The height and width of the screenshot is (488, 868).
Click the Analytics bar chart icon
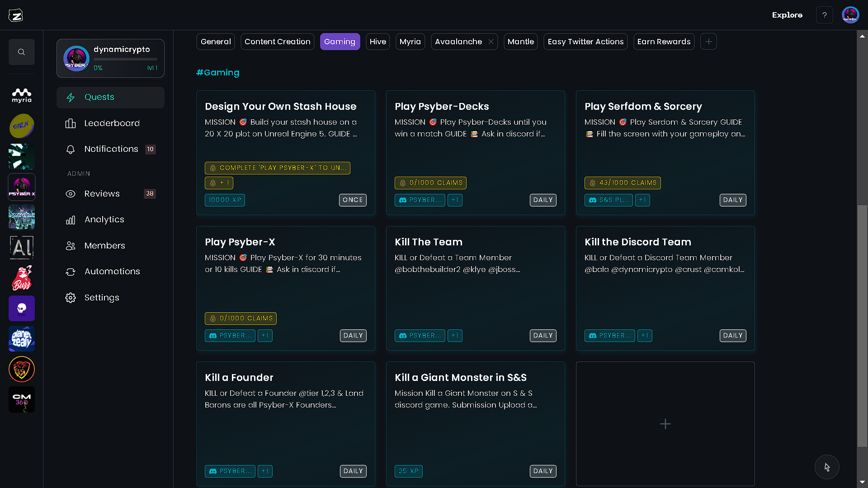[x=71, y=220]
